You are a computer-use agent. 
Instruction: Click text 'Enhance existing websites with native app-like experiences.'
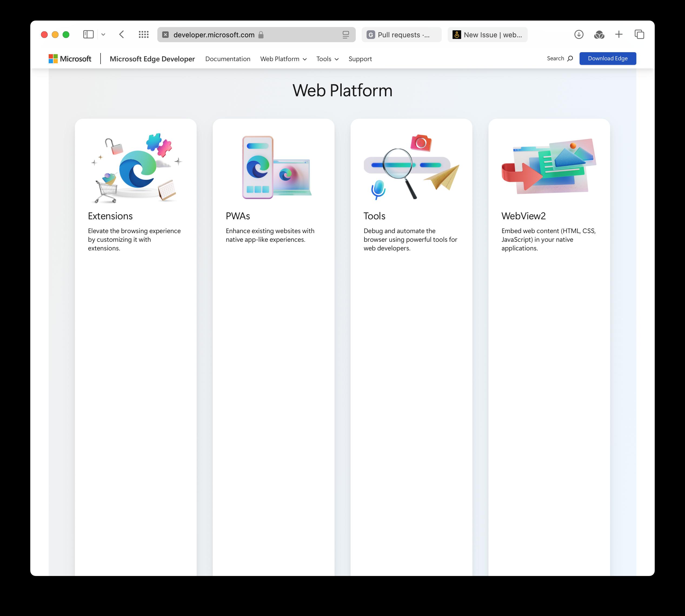270,235
